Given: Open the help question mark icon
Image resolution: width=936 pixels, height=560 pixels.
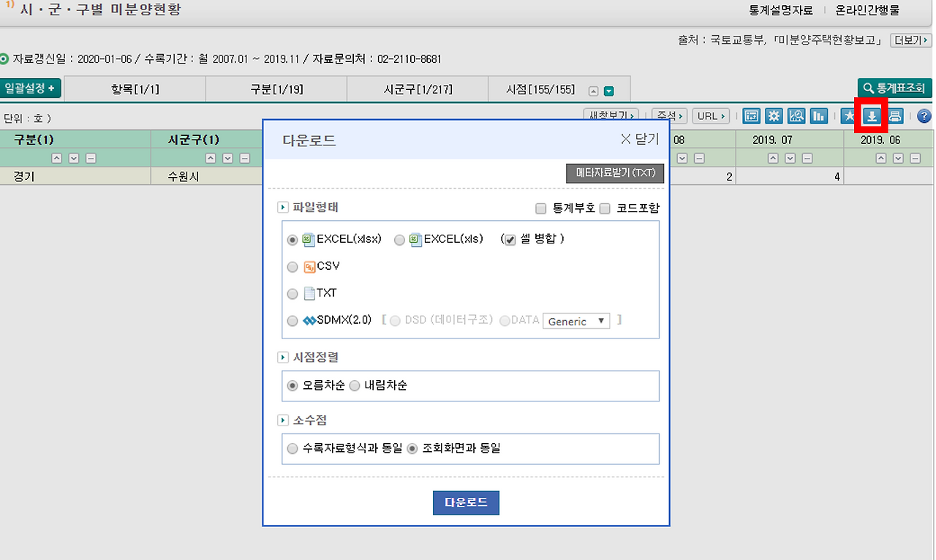Looking at the screenshot, I should (x=924, y=116).
